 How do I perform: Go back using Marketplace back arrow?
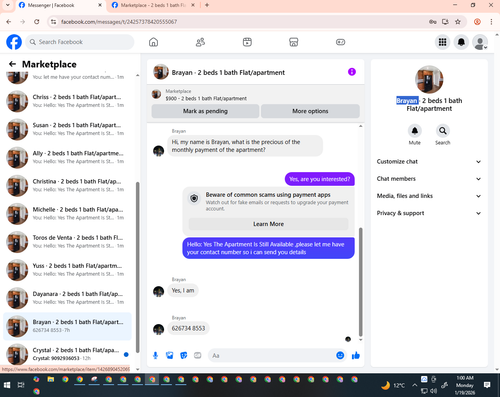click(x=12, y=64)
